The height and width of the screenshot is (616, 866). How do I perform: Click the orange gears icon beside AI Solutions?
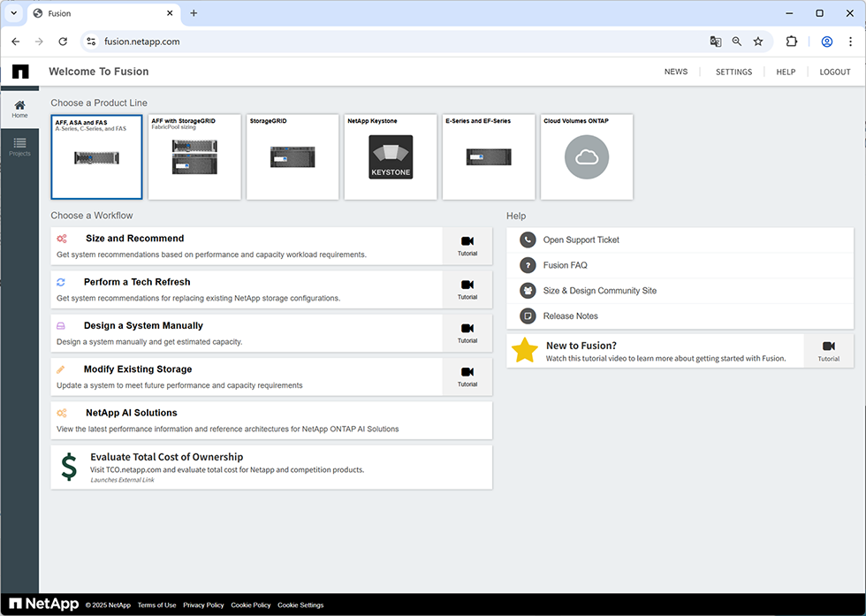[62, 414]
